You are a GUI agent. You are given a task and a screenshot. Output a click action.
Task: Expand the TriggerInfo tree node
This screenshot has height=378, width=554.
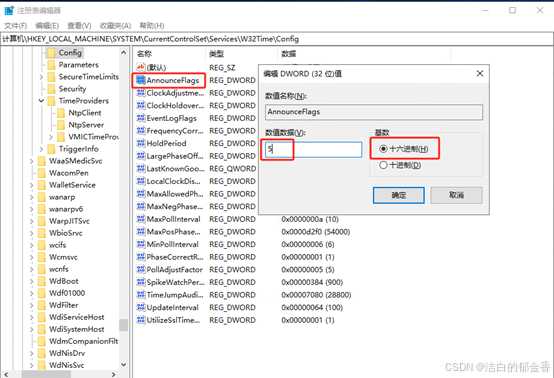(41, 149)
